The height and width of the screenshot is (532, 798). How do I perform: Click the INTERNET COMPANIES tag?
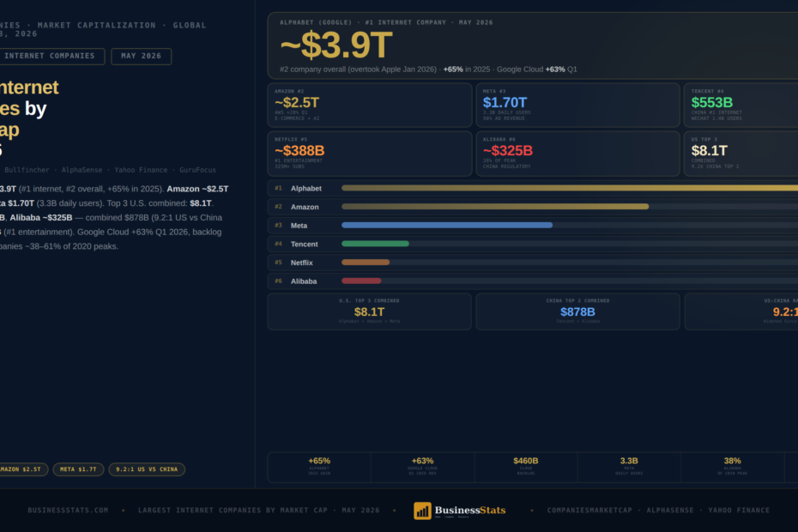click(x=50, y=56)
